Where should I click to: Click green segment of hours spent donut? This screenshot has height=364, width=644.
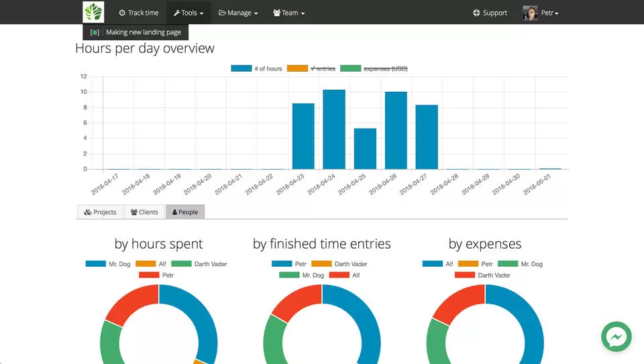[x=110, y=343]
